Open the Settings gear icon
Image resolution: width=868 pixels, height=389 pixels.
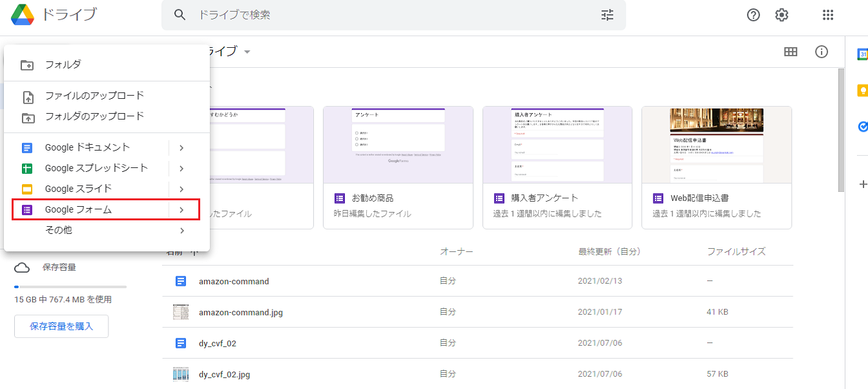click(781, 15)
